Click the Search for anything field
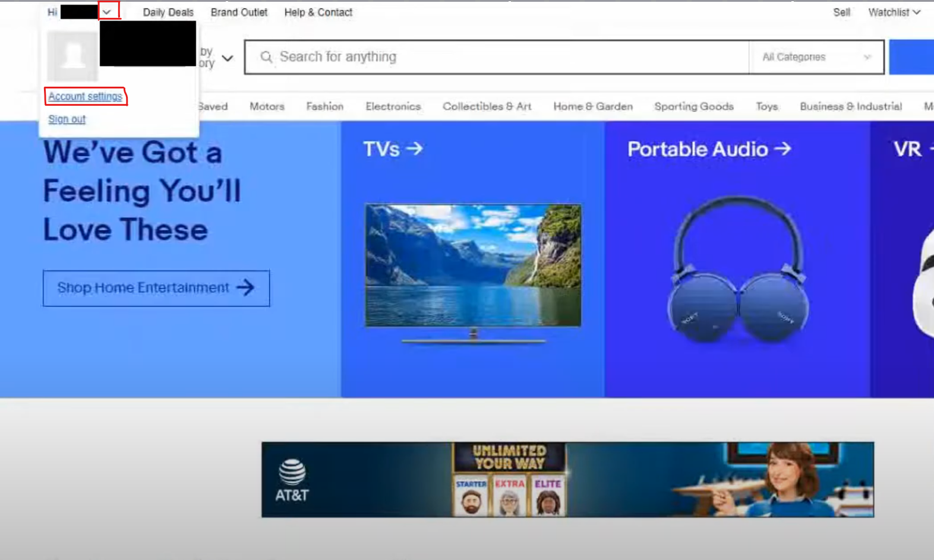 coord(505,57)
